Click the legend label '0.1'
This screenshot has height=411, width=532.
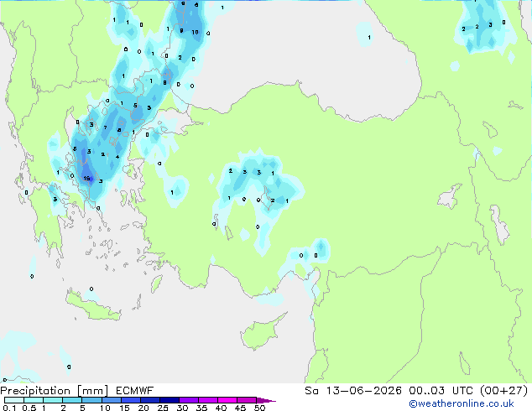9,408
